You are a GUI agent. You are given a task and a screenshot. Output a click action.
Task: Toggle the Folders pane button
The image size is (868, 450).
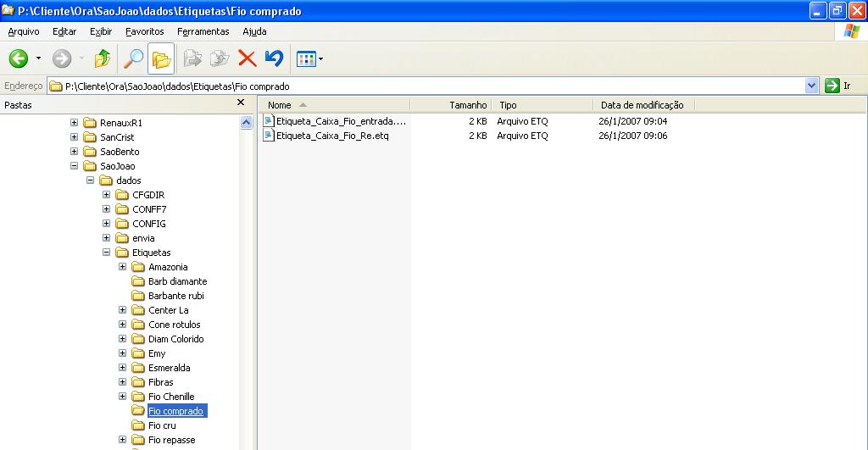pyautogui.click(x=161, y=58)
